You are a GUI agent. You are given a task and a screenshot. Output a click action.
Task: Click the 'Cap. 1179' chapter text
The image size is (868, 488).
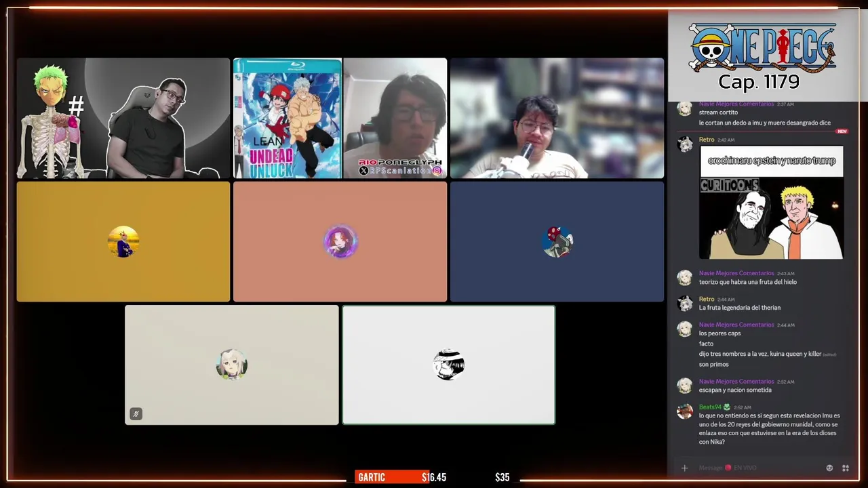[759, 82]
